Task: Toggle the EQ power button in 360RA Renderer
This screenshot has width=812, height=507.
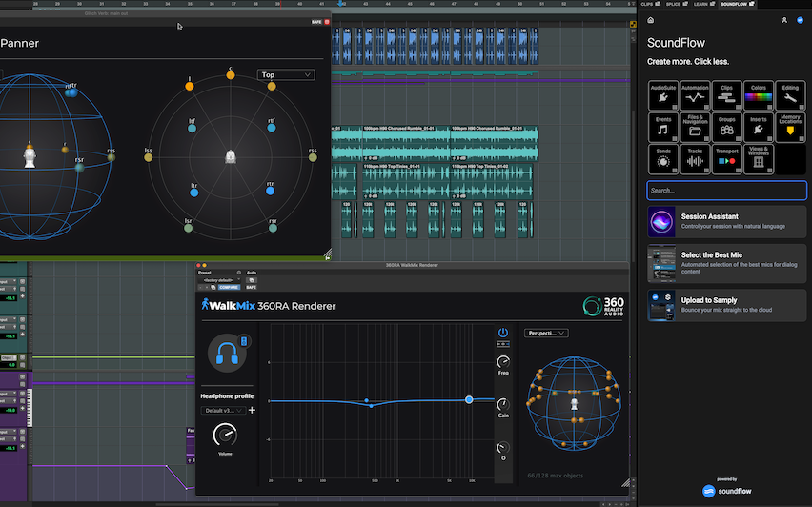Action: pyautogui.click(x=503, y=333)
